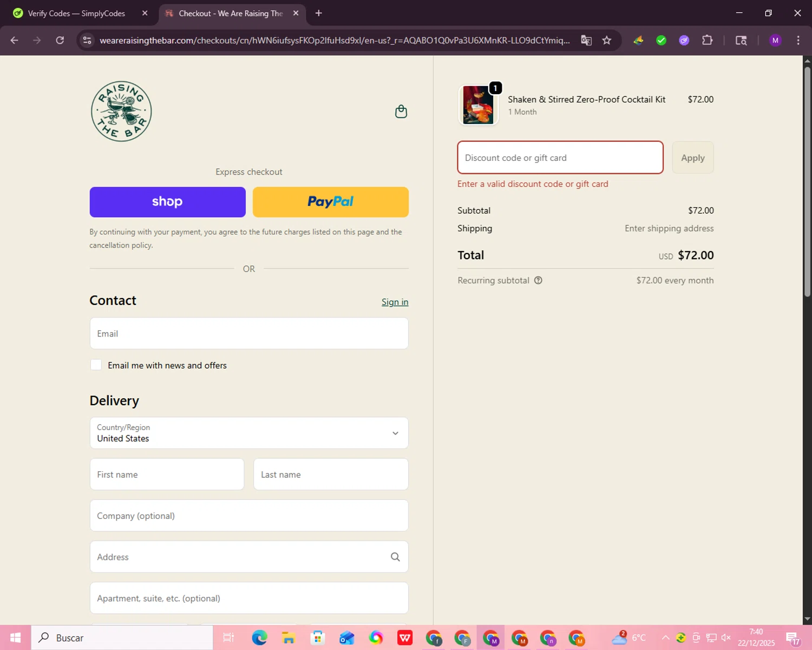This screenshot has height=650, width=812.
Task: Show hidden system tray icons
Action: [666, 638]
